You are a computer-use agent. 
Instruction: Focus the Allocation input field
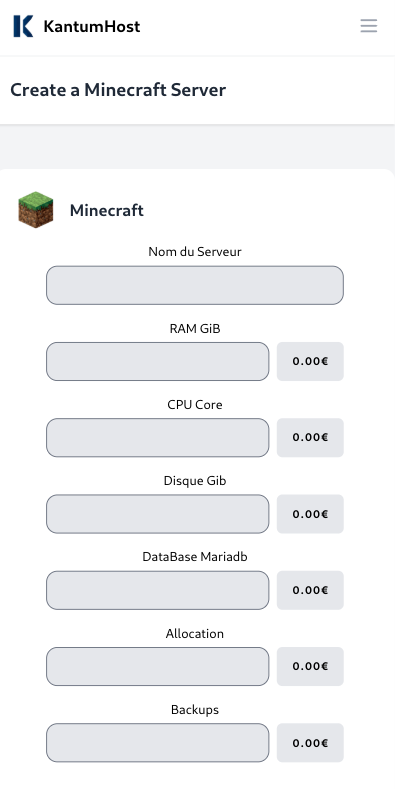coord(157,666)
